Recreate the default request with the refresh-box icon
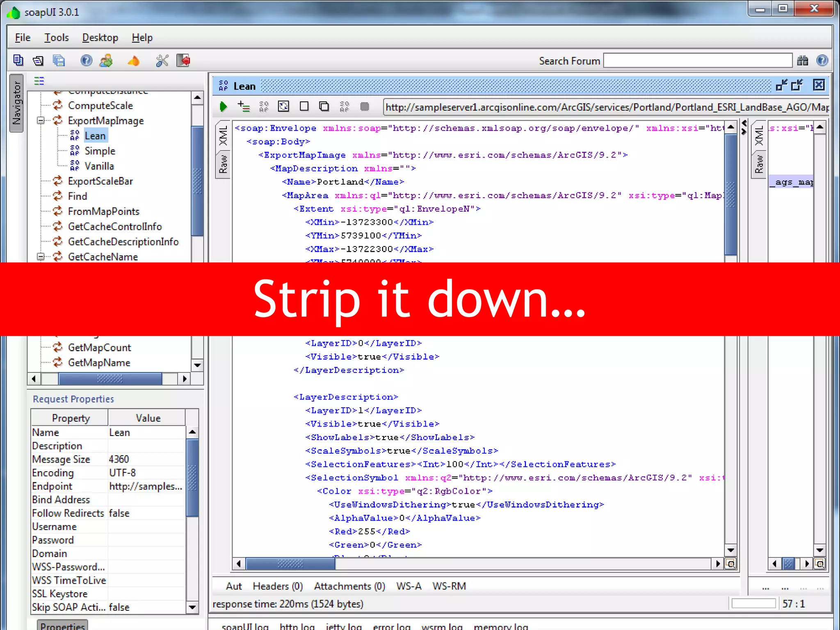 pos(283,107)
